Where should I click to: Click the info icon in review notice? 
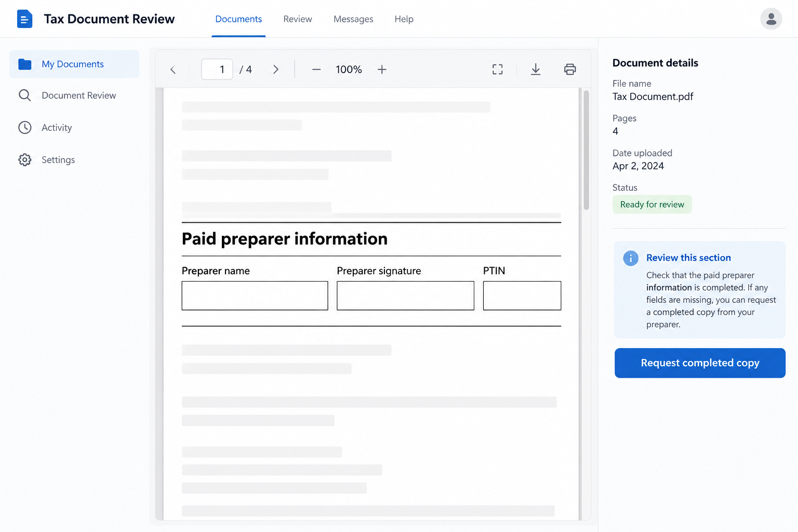coord(631,258)
